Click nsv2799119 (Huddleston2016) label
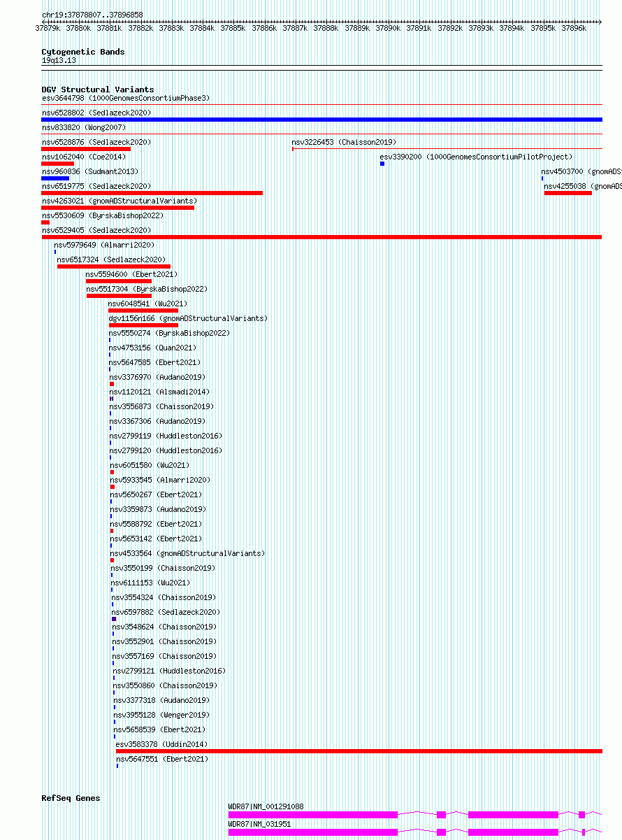Screen dimensions: 622x840 [x=166, y=436]
